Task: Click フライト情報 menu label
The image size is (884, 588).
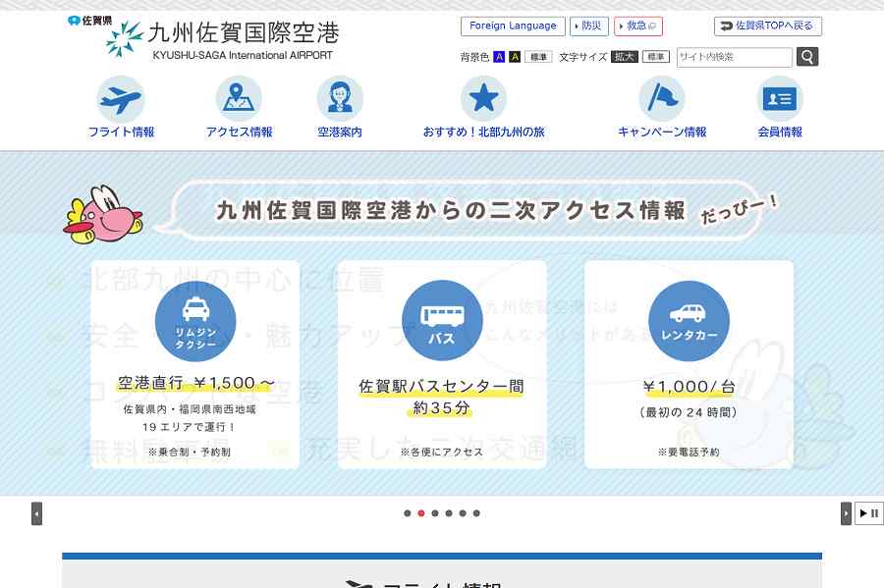Action: (x=121, y=132)
